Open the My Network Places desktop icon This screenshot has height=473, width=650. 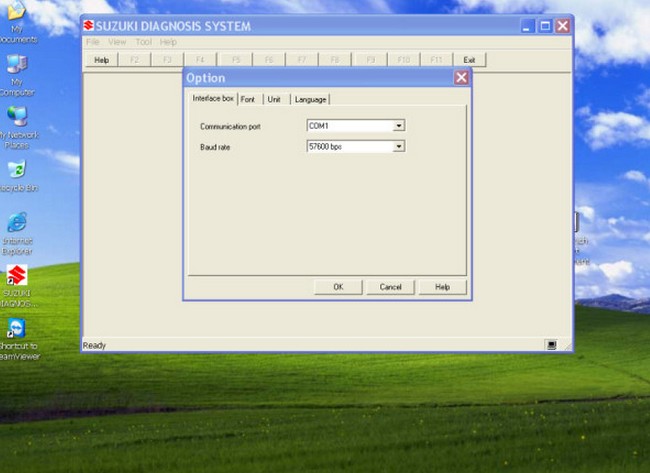[x=17, y=127]
